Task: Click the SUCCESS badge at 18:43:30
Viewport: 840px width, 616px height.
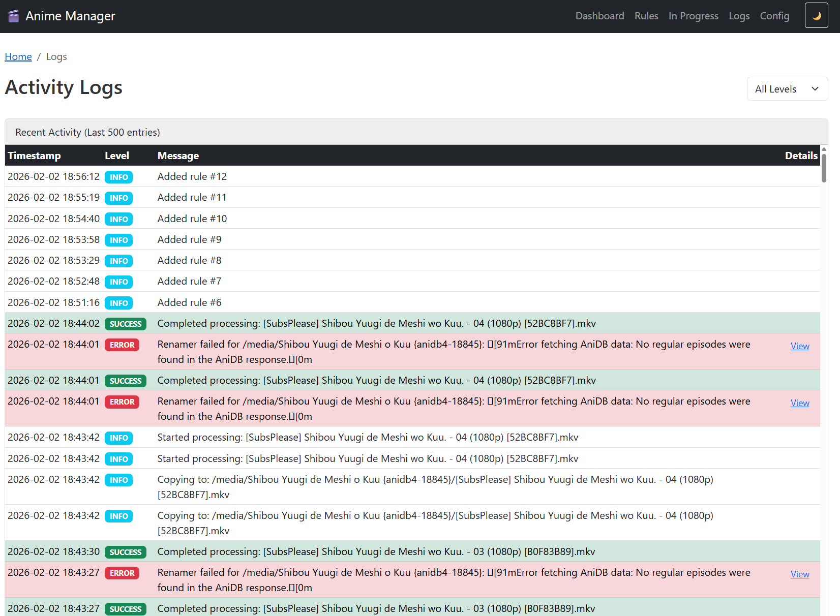Action: pos(125,552)
